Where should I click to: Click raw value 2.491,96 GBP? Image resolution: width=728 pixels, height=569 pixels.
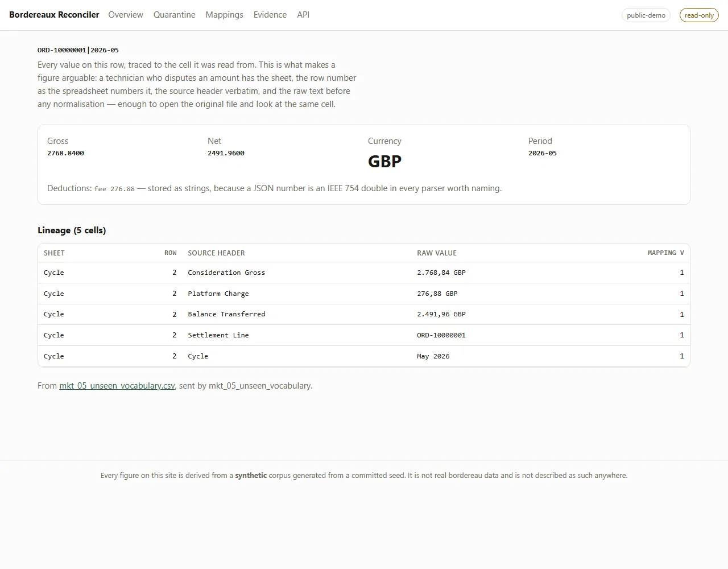tap(441, 314)
